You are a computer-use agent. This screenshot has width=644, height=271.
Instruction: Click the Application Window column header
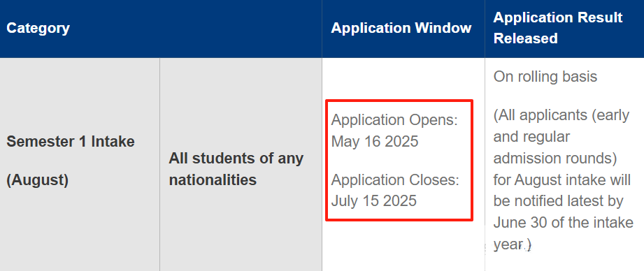[x=401, y=28]
